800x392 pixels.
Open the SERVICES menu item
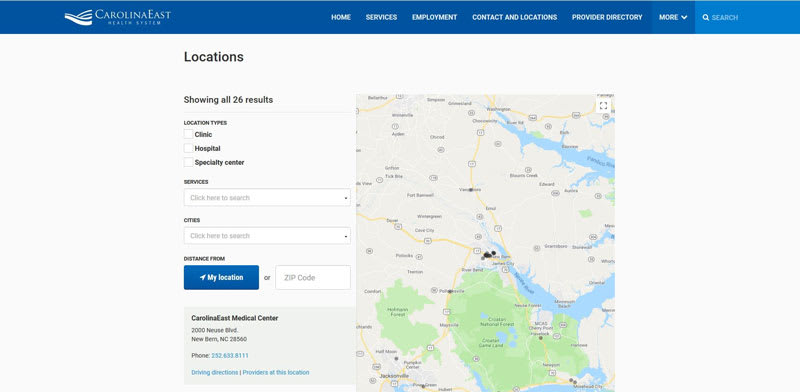[x=381, y=17]
